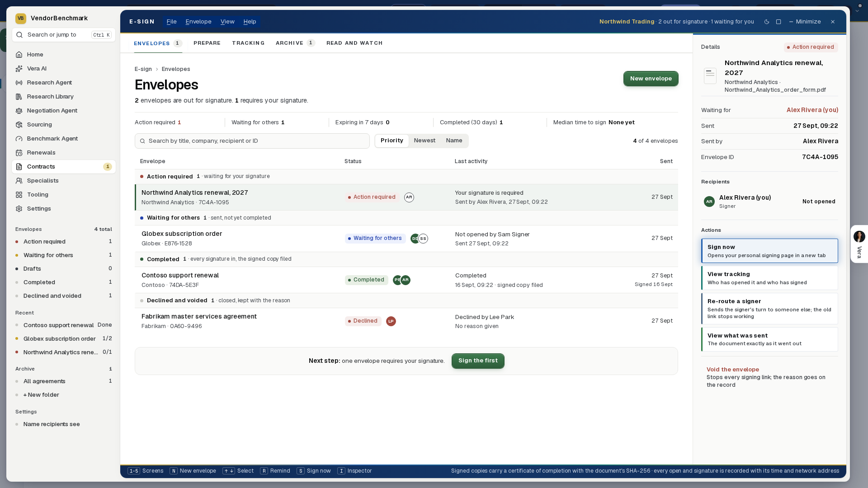Click E-sign breadcrumb link
868x488 pixels.
click(x=143, y=69)
